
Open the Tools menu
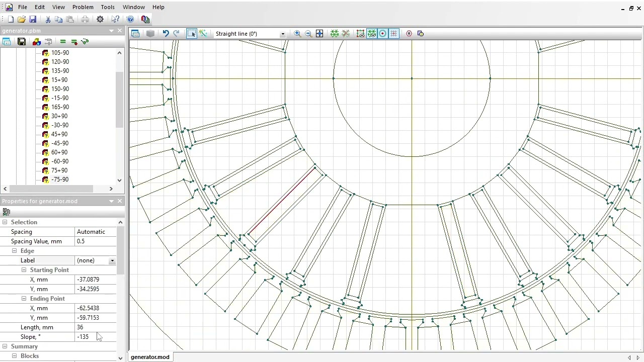tap(108, 7)
